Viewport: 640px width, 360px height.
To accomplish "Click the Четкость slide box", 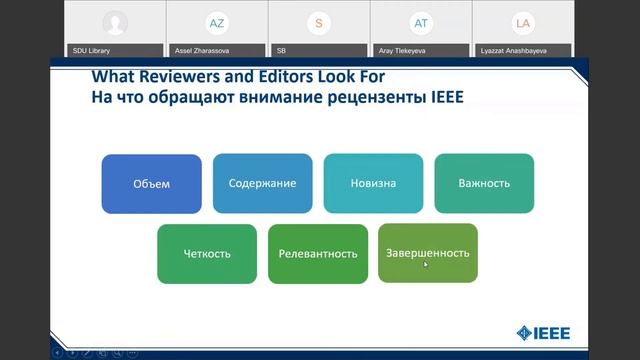I will coord(207,254).
